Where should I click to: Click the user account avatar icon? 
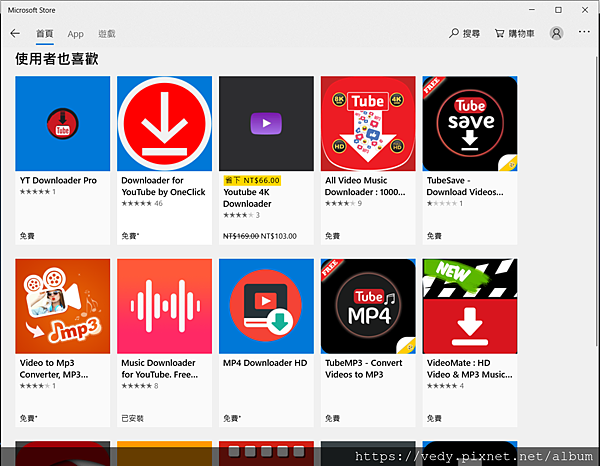pyautogui.click(x=556, y=33)
